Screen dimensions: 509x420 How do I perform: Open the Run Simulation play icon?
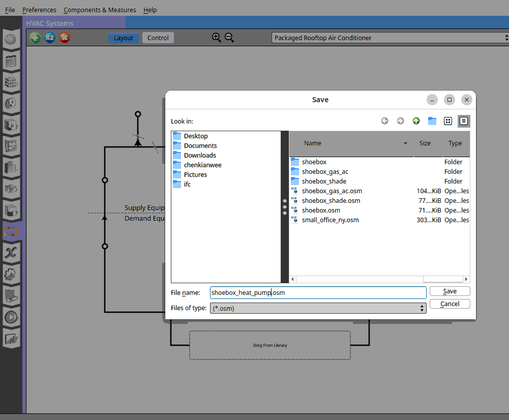(11, 317)
